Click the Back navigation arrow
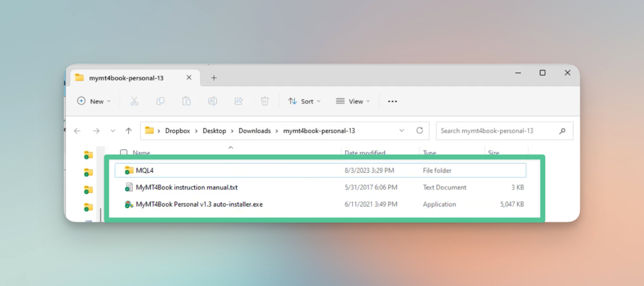Viewport: 644px width, 286px height. coord(77,131)
